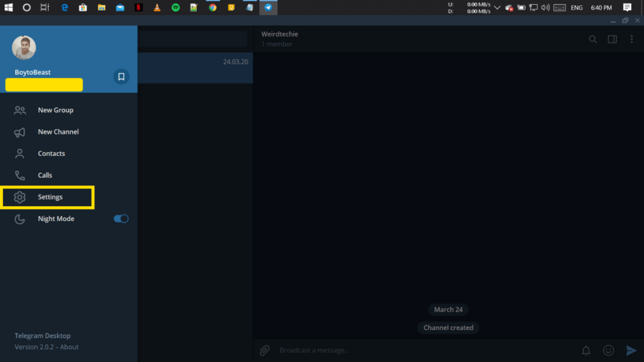
Task: Click the Night Mode moon icon
Action: pyautogui.click(x=19, y=219)
